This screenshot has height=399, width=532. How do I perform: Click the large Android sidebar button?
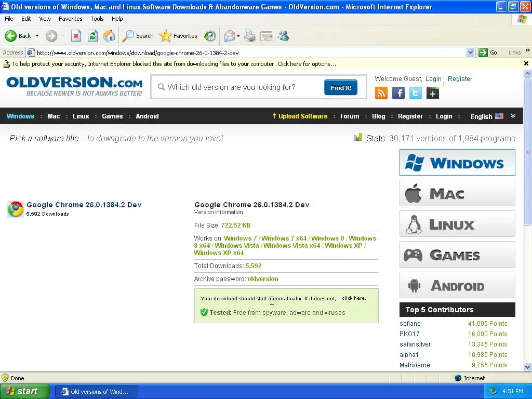(457, 285)
